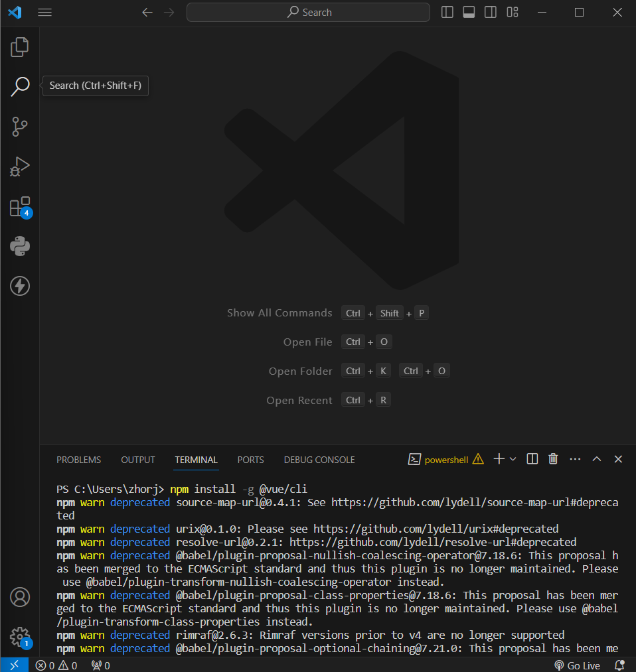Viewport: 636px width, 672px height.
Task: Open the remote window status icon
Action: click(15, 665)
